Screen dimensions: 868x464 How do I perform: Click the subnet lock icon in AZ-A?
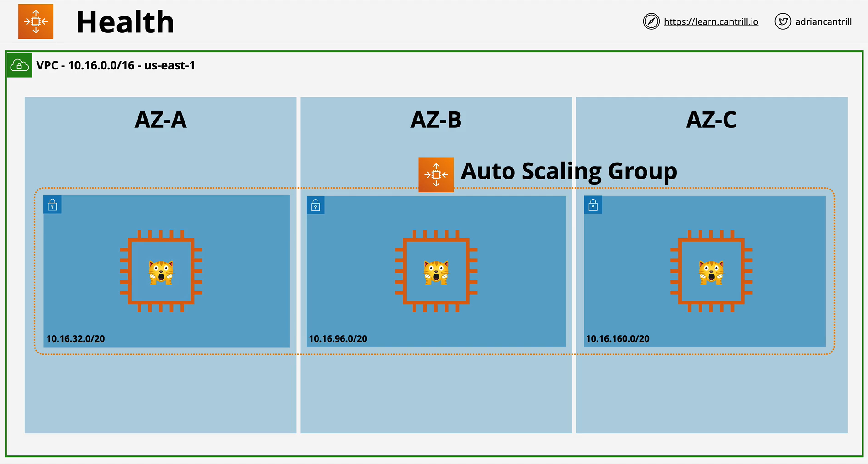pyautogui.click(x=53, y=205)
